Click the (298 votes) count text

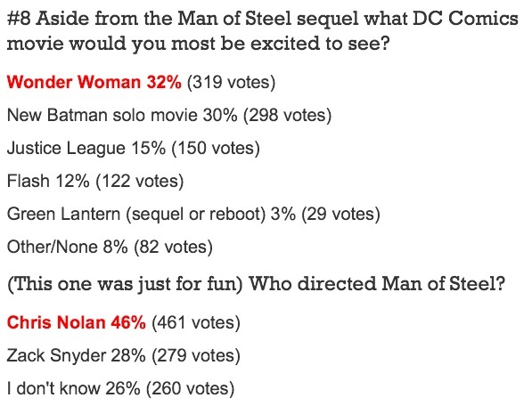point(287,115)
